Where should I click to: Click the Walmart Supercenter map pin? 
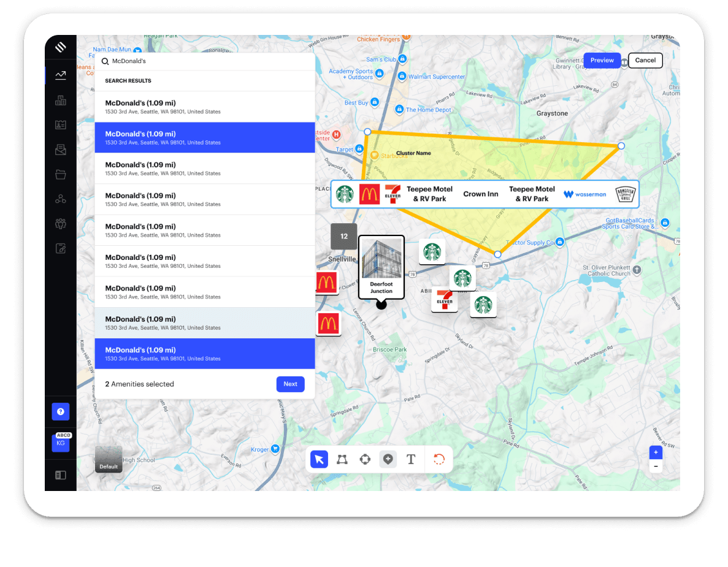pos(402,76)
